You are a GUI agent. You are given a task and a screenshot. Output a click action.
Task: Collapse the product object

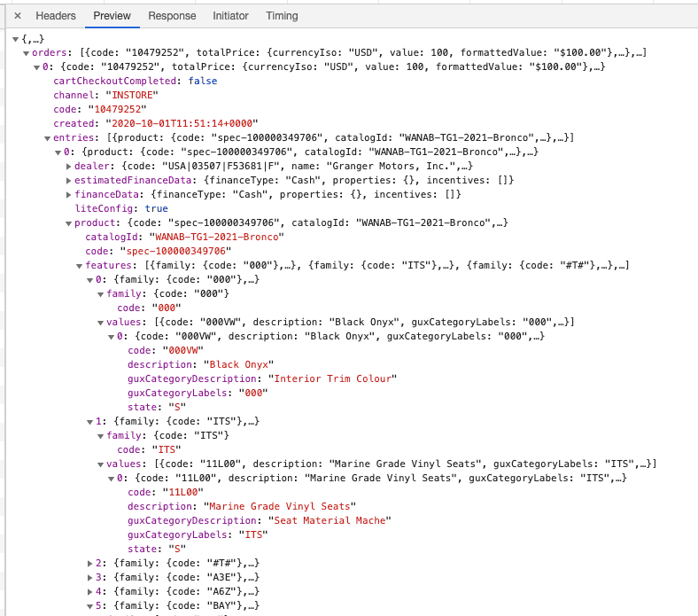tap(68, 223)
